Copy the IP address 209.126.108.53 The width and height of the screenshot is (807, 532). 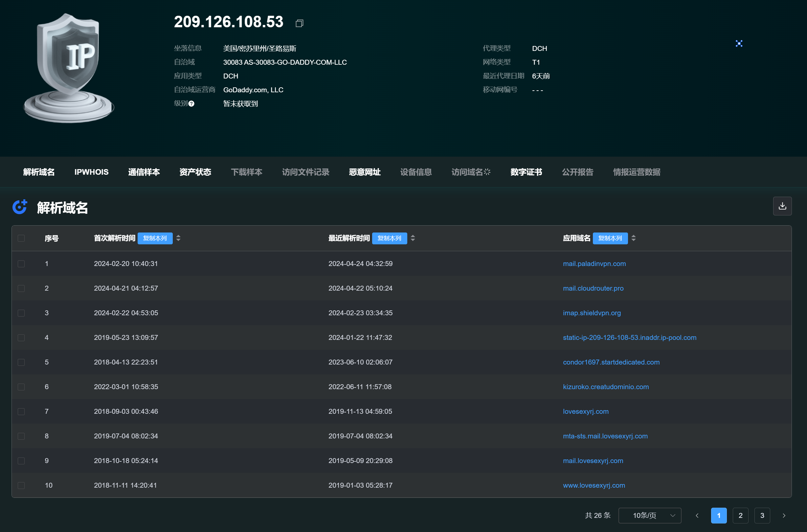299,23
